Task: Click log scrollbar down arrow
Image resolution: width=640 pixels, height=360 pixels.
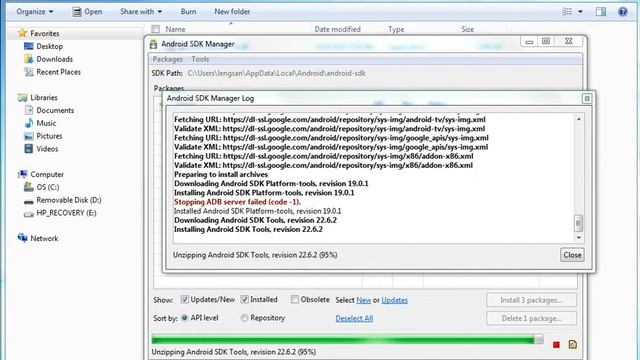Action: point(578,238)
